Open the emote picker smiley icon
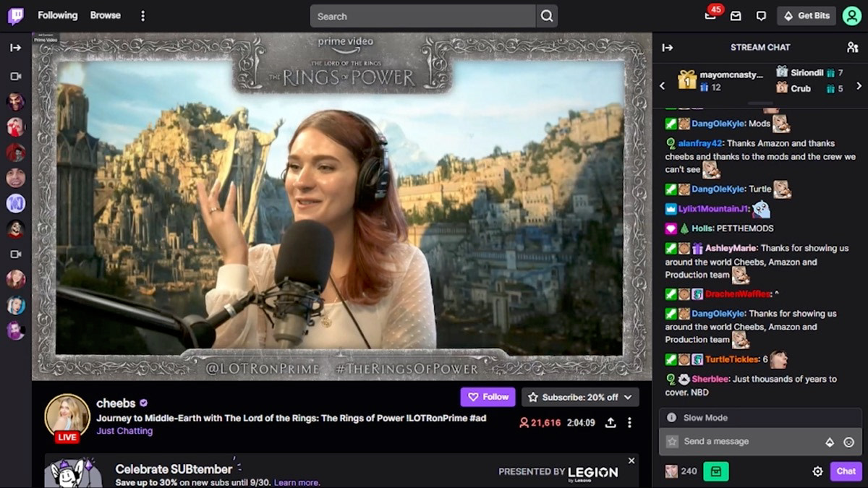Image resolution: width=868 pixels, height=488 pixels. tap(849, 442)
